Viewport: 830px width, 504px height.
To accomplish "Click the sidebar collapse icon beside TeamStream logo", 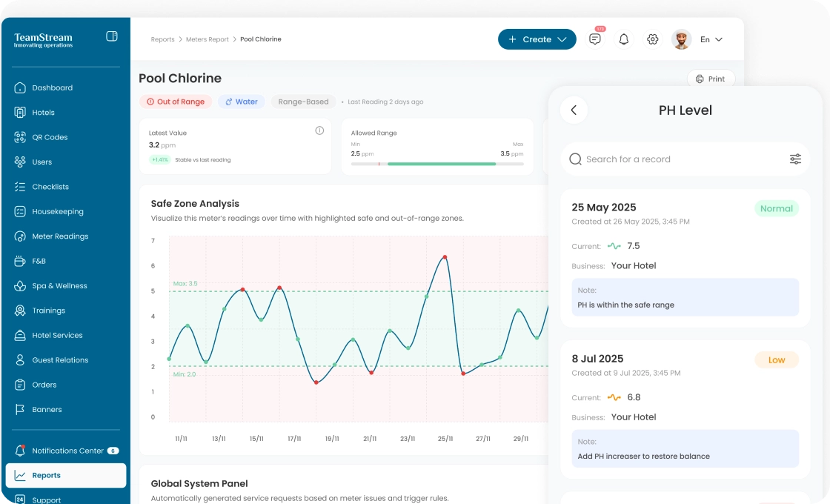I will 112,36.
